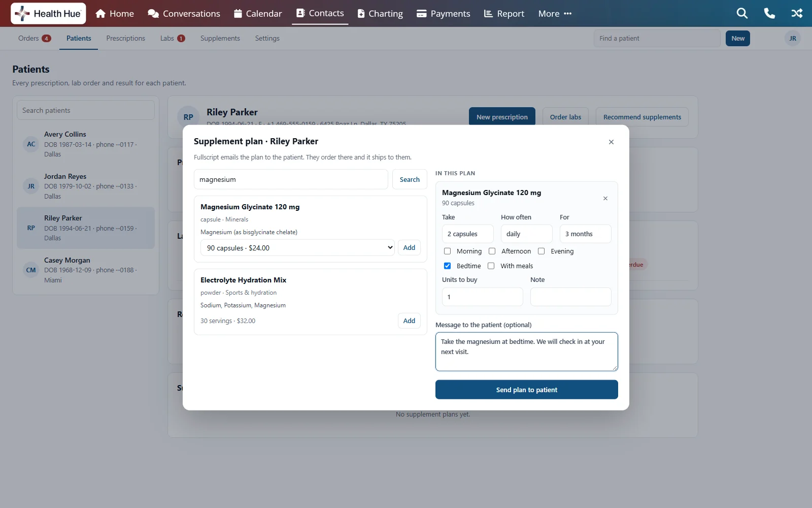The image size is (812, 508).
Task: Enable the With meals checkbox
Action: pos(491,266)
